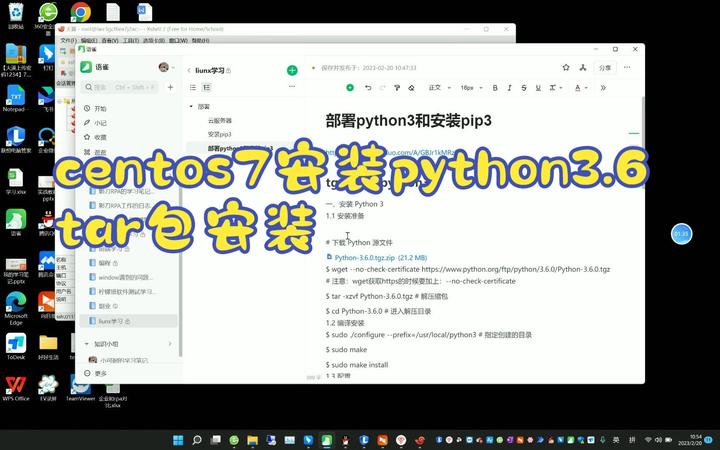720x450 pixels.
Task: Toggle bold formatting
Action: pos(495,88)
